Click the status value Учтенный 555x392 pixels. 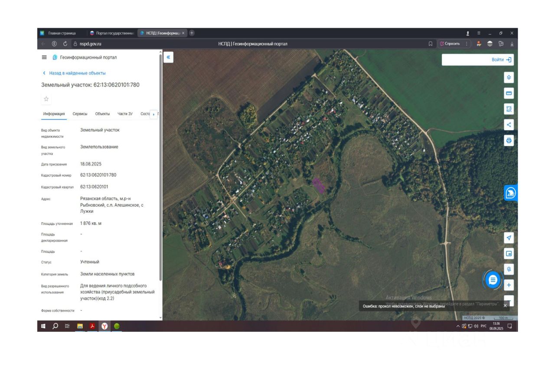[x=90, y=262]
